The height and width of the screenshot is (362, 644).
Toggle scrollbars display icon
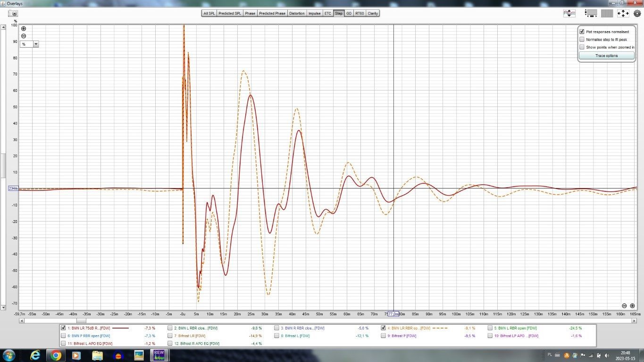591,13
